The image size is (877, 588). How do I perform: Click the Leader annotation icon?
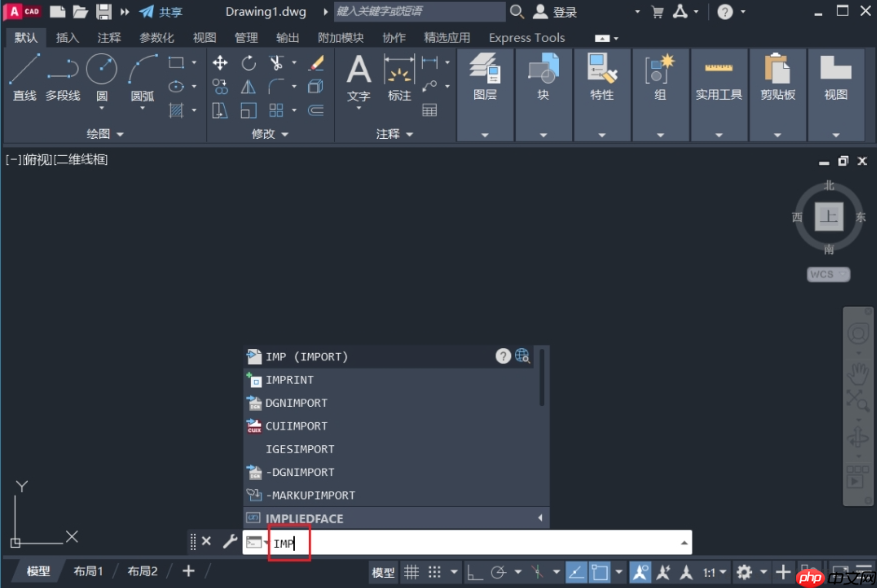(430, 86)
